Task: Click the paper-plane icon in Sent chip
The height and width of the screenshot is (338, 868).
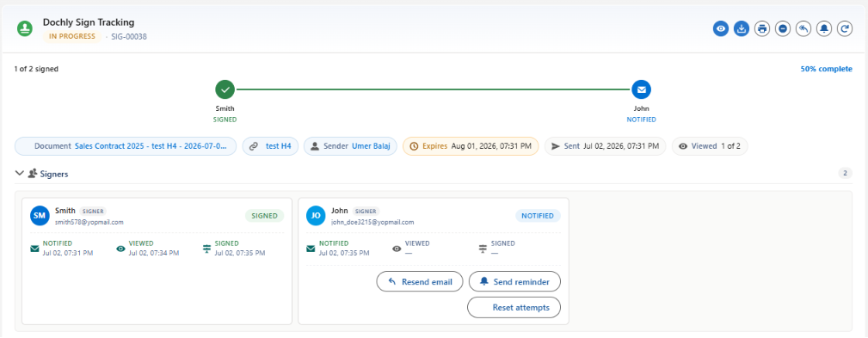Action: [x=556, y=146]
